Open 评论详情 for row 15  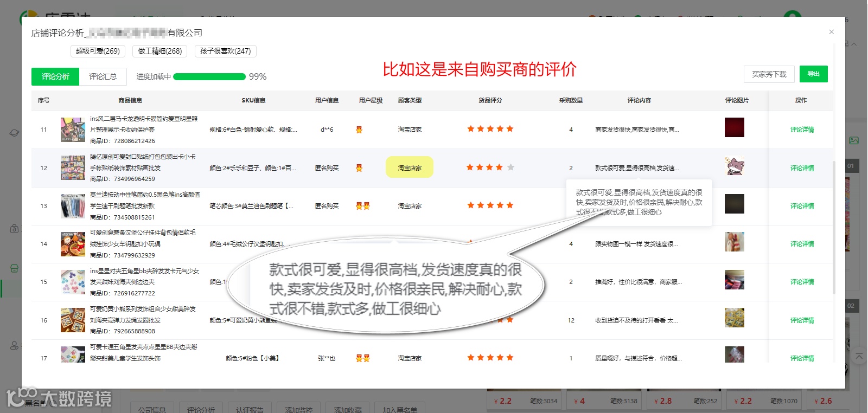tap(802, 282)
